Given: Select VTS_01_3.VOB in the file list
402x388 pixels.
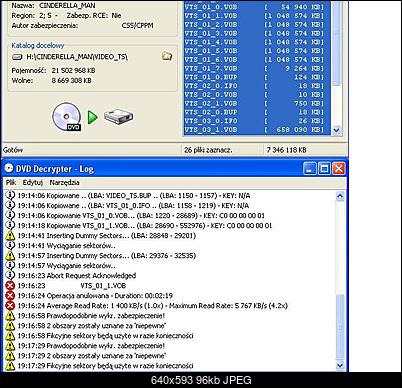Looking at the screenshot, I should [x=257, y=33].
